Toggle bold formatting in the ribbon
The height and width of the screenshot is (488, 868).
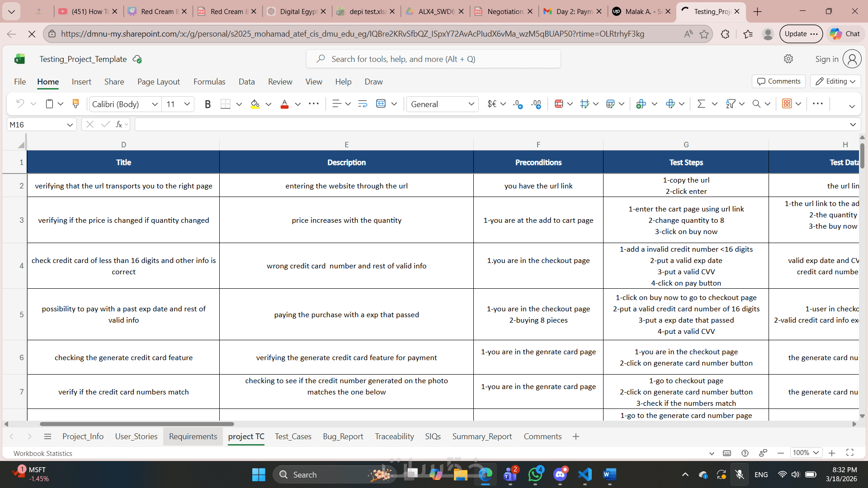pyautogui.click(x=208, y=104)
